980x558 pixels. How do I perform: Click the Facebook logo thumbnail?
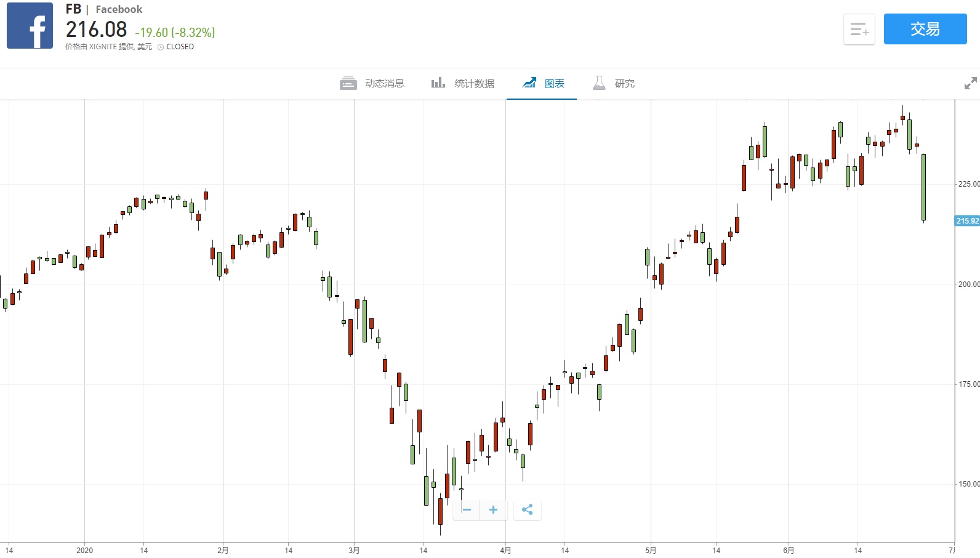pyautogui.click(x=30, y=26)
